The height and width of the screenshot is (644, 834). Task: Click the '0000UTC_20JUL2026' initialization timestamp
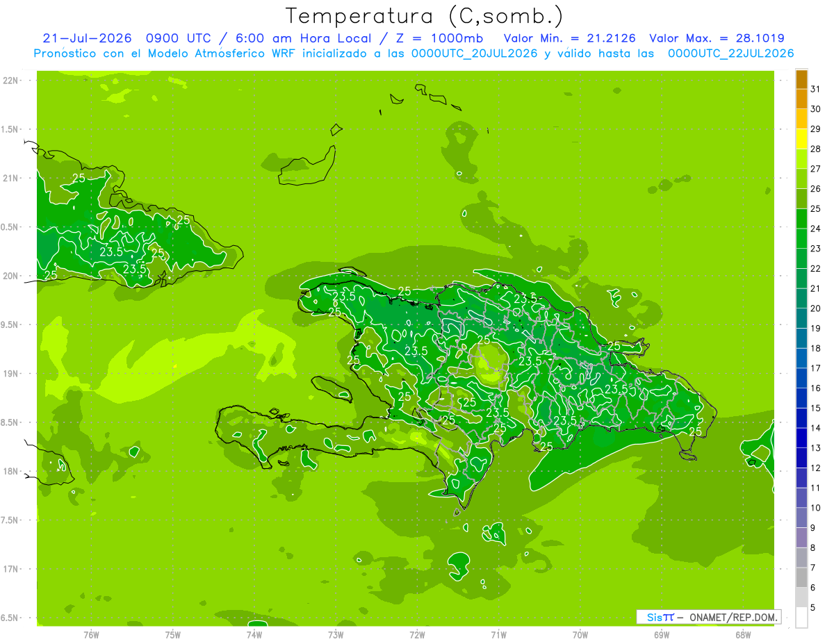pos(474,53)
